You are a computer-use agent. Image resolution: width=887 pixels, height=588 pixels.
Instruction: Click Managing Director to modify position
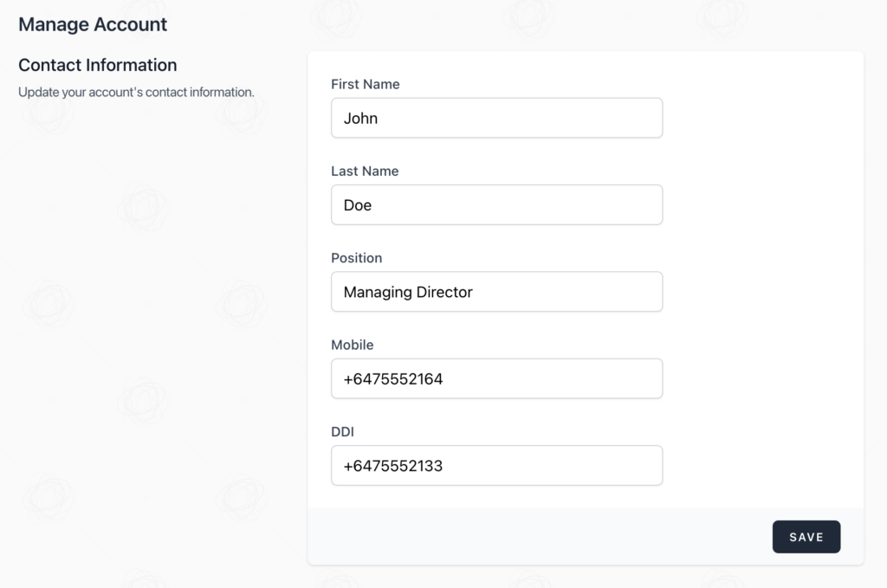pyautogui.click(x=407, y=292)
